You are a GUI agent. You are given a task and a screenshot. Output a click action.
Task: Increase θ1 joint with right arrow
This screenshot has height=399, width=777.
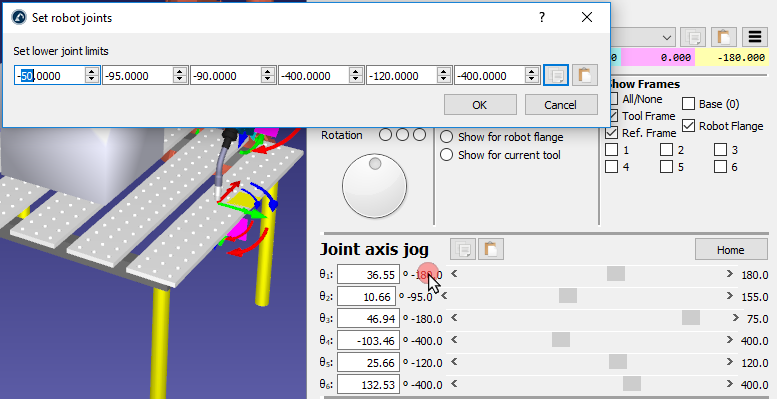pos(729,274)
